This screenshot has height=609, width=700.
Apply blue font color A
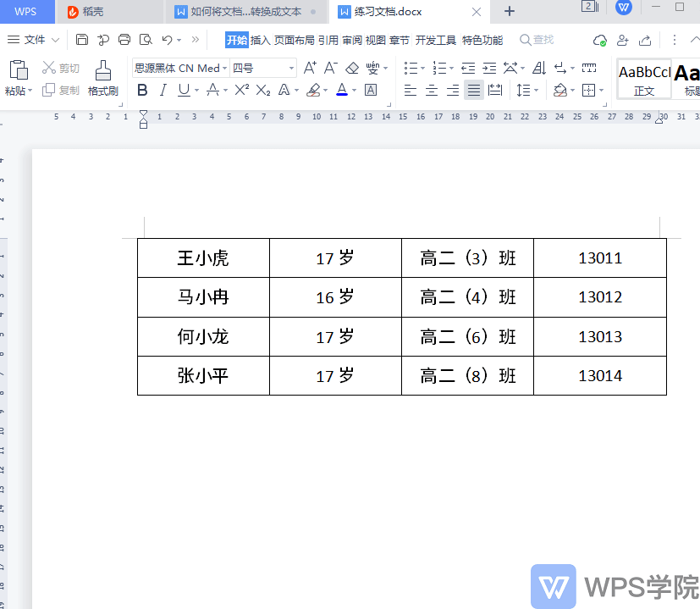(x=342, y=90)
